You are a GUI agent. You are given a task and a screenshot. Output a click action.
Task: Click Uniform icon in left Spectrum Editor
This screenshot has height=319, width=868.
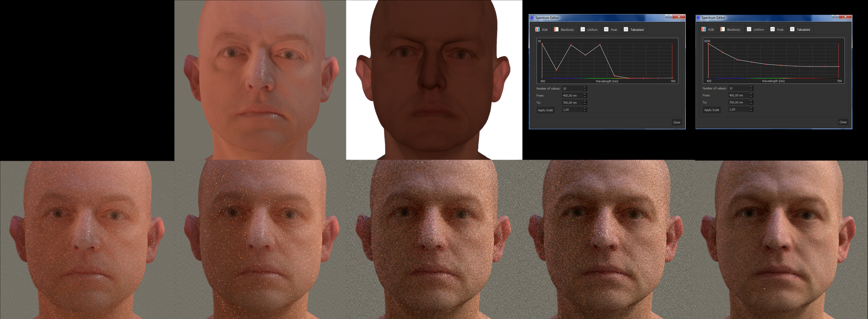(583, 30)
